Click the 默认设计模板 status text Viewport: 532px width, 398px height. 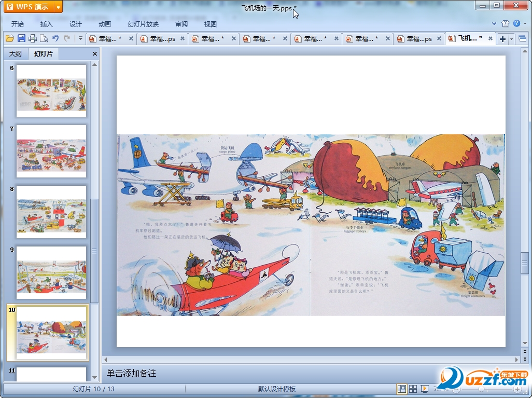click(x=276, y=389)
